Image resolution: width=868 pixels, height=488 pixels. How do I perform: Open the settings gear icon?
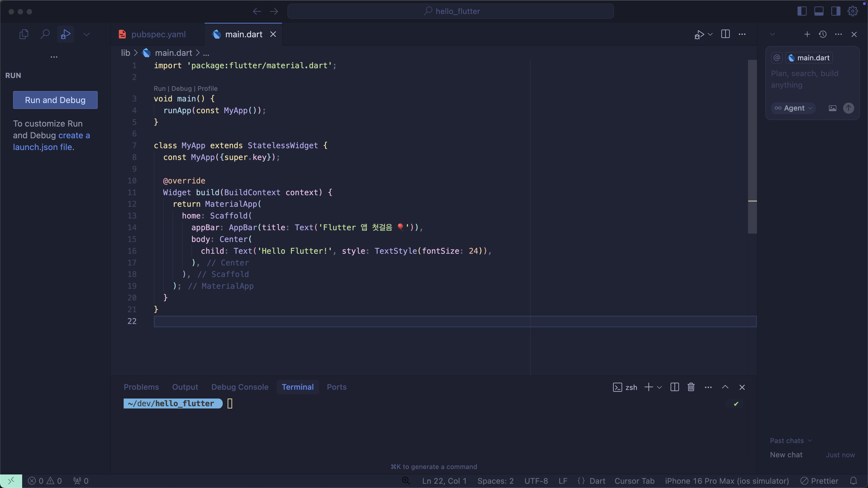click(x=852, y=11)
